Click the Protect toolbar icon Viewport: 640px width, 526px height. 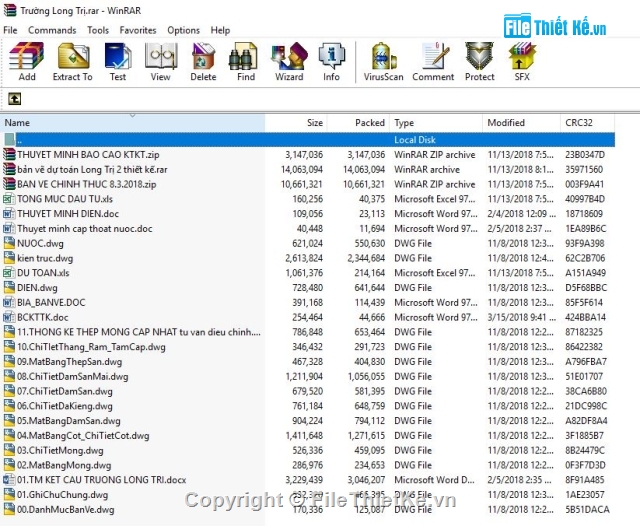480,62
